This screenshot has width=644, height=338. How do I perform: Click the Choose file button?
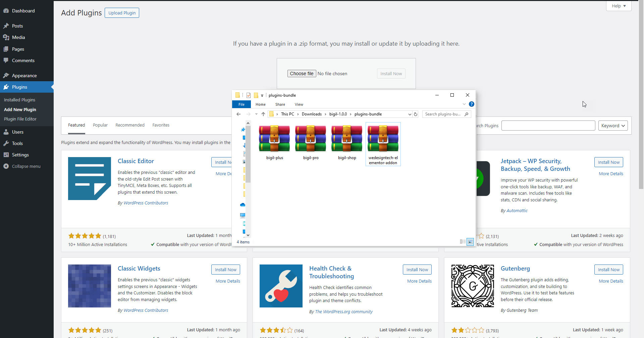302,74
